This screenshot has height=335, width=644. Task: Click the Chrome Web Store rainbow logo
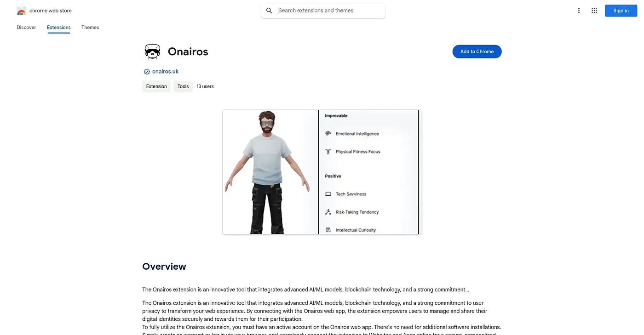point(21,11)
